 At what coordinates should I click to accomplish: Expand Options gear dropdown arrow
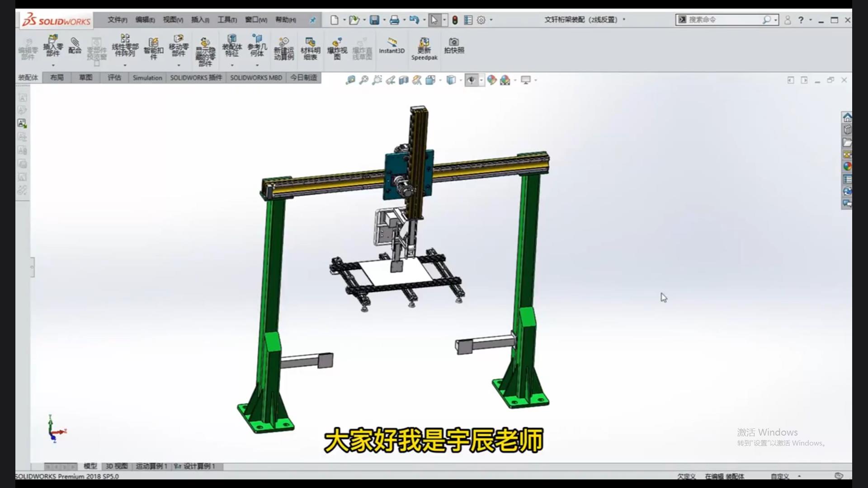tap(491, 20)
